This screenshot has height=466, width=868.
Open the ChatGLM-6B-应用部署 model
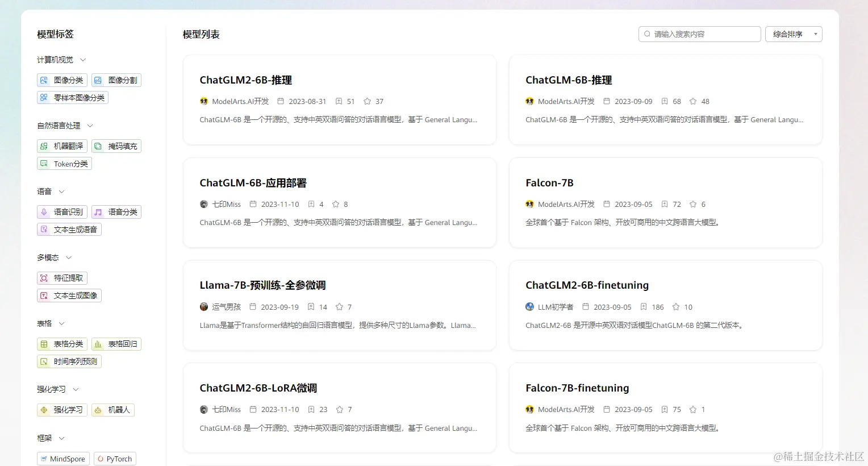[253, 183]
